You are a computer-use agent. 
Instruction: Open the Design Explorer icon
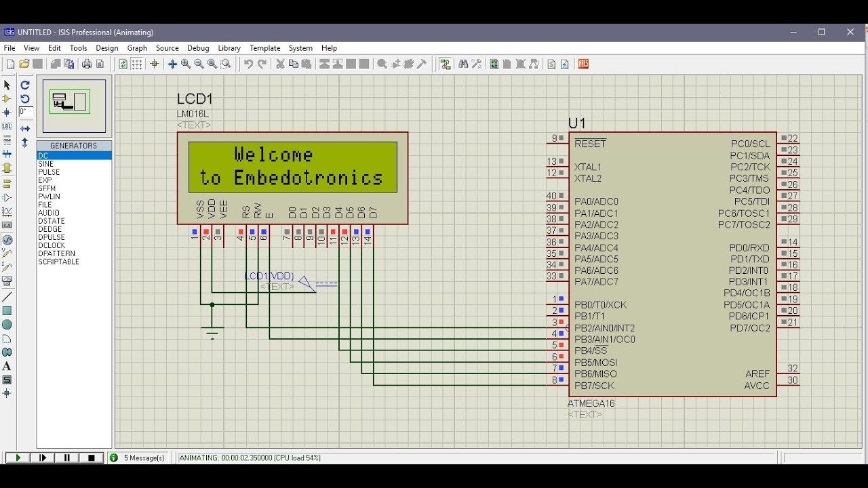point(494,64)
